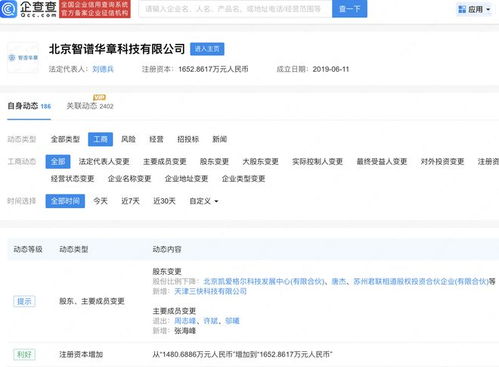Click new member name 张海峰

tap(185, 331)
